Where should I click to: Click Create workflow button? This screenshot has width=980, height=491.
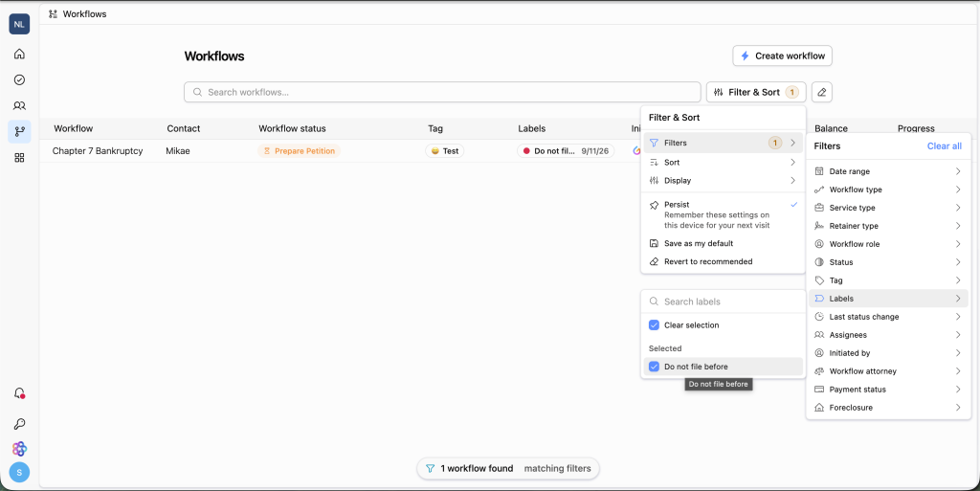click(x=783, y=56)
